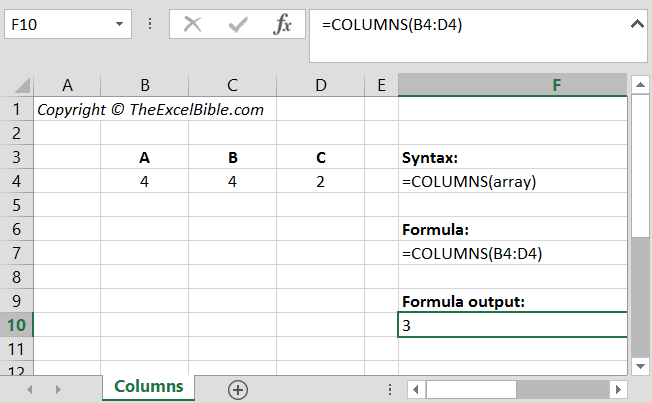This screenshot has width=652, height=403.
Task: Select cell F7 with COLUMNS formula text
Action: pos(512,254)
